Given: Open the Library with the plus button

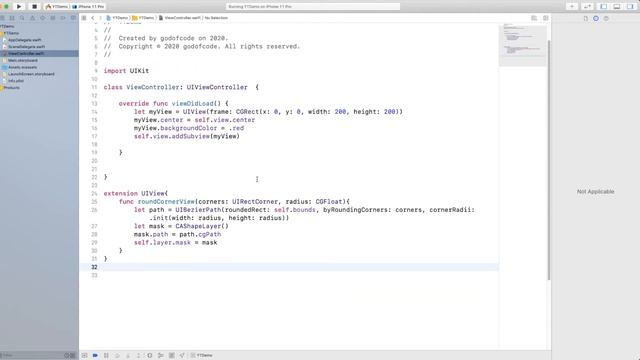Looking at the screenshot, I should coord(572,7).
